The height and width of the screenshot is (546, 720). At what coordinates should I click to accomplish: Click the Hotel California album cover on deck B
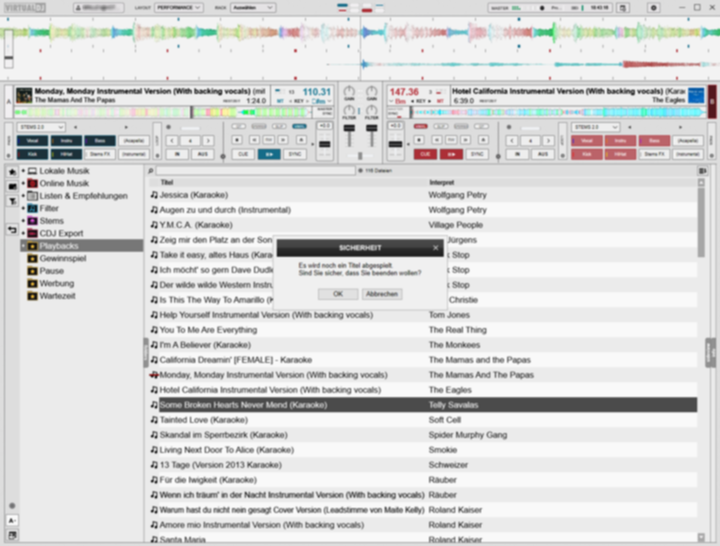(696, 96)
